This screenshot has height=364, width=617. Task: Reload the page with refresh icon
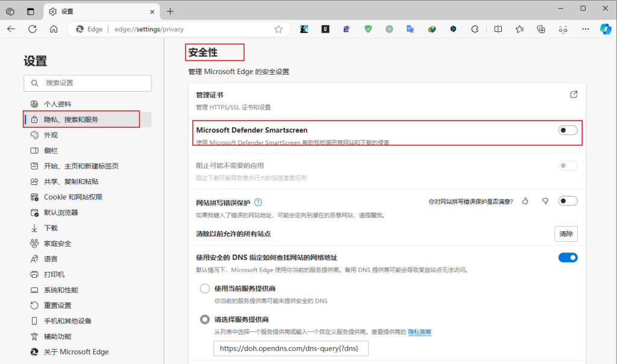pyautogui.click(x=33, y=29)
